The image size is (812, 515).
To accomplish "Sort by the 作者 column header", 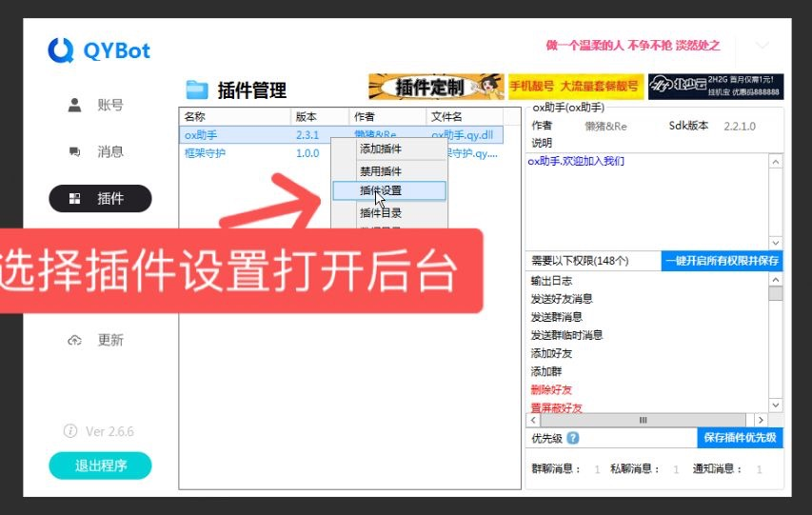I will [387, 116].
